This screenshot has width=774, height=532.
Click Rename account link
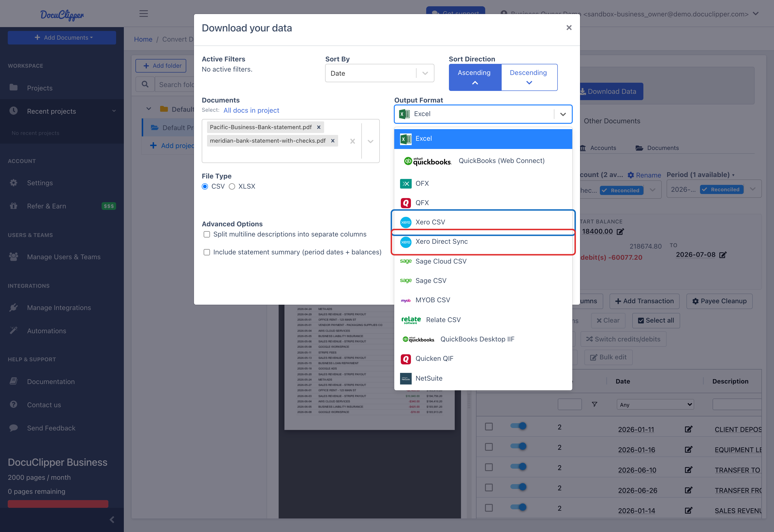pos(644,175)
